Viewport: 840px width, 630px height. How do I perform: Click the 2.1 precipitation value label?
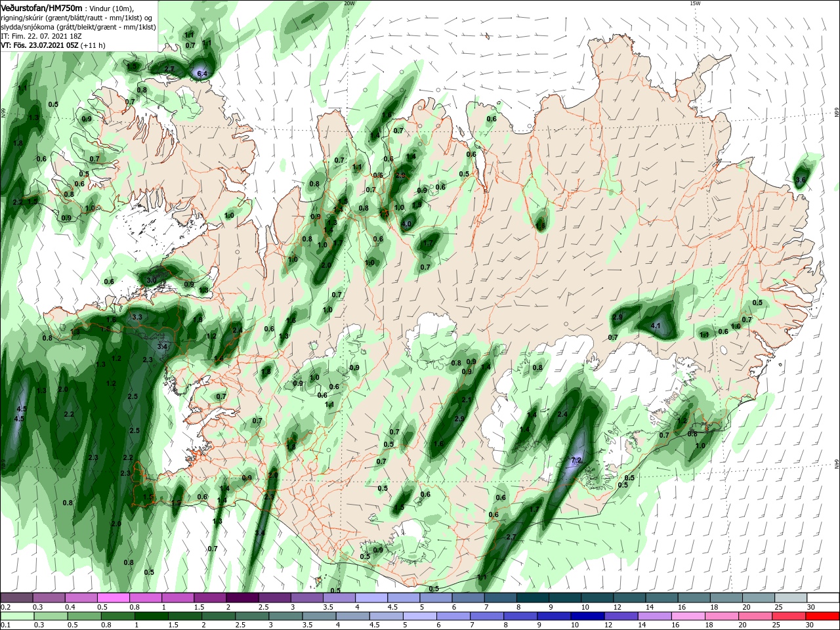click(x=467, y=400)
